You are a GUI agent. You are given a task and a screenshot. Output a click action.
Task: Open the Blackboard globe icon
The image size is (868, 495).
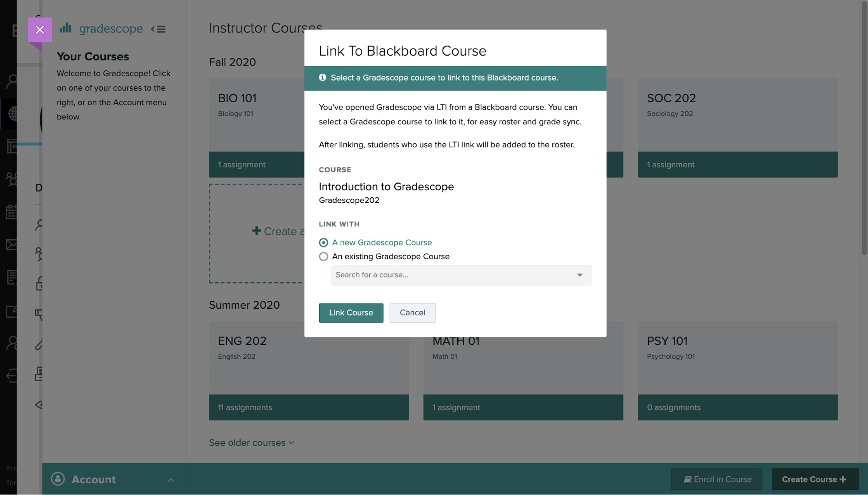12,113
